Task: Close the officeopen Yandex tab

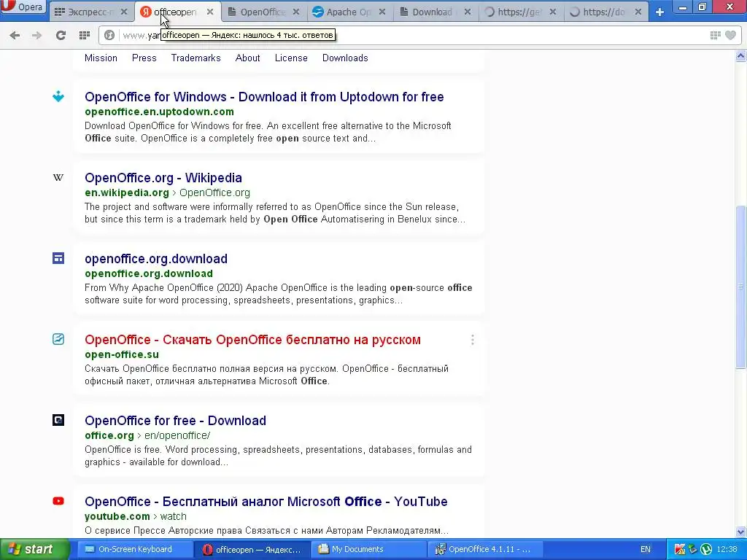Action: (209, 12)
